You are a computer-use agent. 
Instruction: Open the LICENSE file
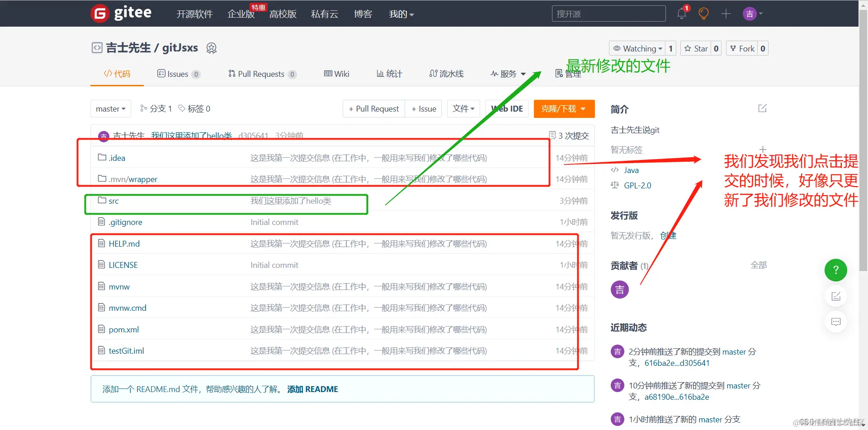123,265
